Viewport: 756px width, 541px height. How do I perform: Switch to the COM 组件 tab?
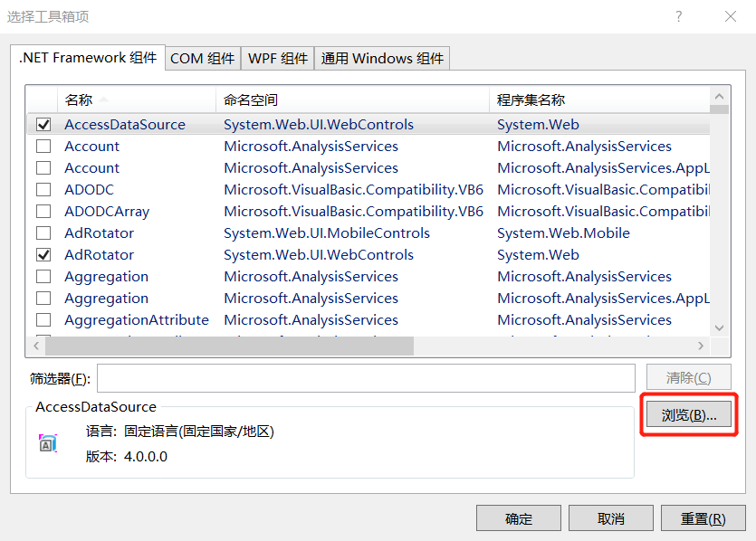(203, 58)
